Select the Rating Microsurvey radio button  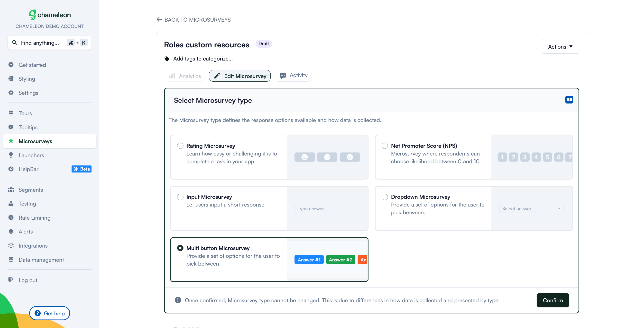[180, 146]
